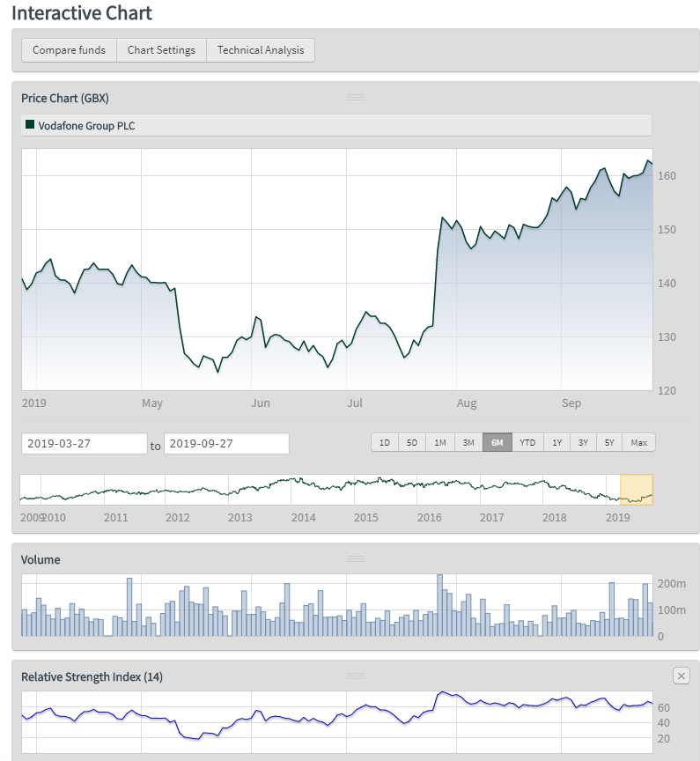Screen dimensions: 700x761
Task: Click the start date field 2019-03-27
Action: [84, 444]
